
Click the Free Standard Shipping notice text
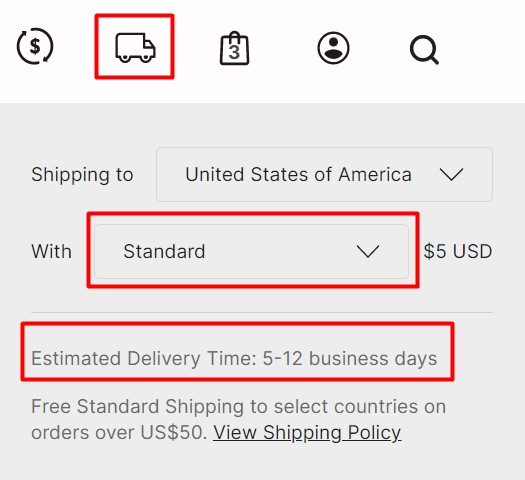238,419
